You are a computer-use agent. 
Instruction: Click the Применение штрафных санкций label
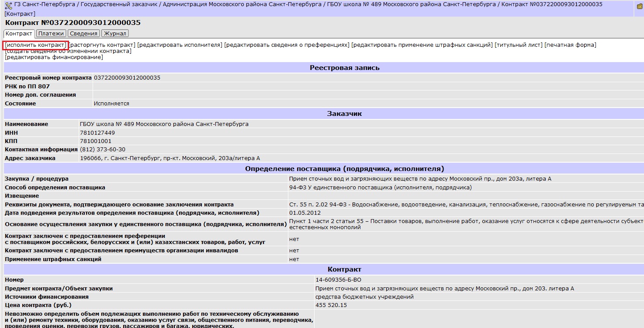tap(53, 259)
